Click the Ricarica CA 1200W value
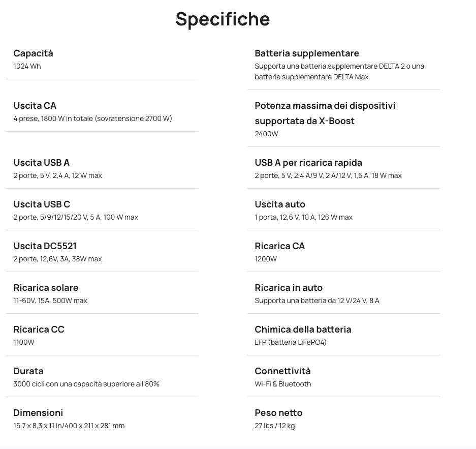476x449 pixels. point(266,259)
